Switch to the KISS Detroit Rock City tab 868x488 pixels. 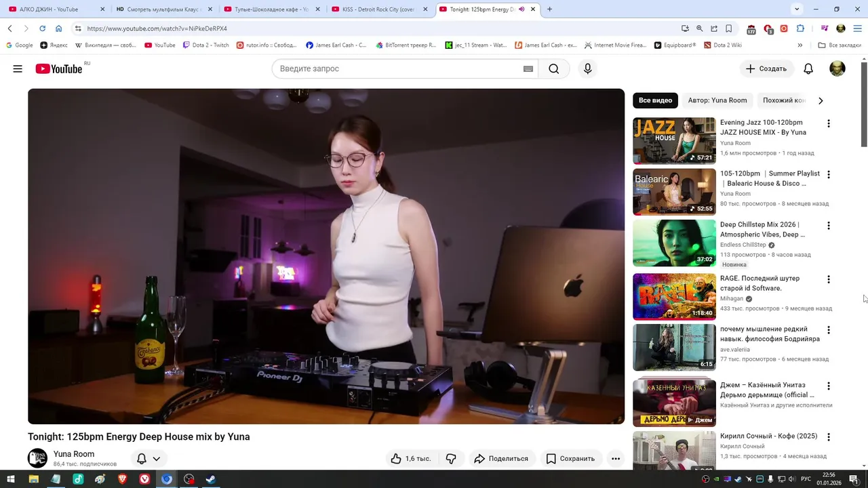(380, 9)
